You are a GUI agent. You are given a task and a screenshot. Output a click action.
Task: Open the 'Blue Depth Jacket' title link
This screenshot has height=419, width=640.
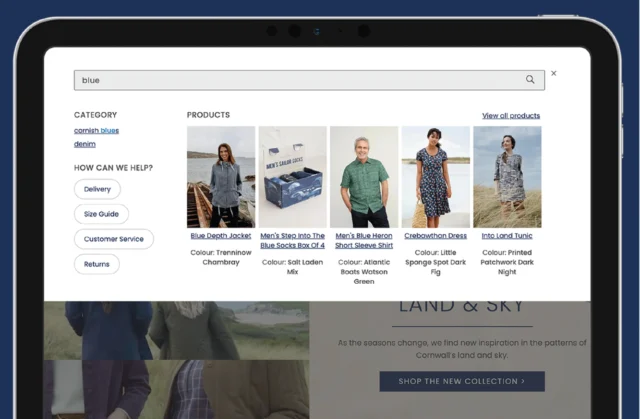click(221, 236)
